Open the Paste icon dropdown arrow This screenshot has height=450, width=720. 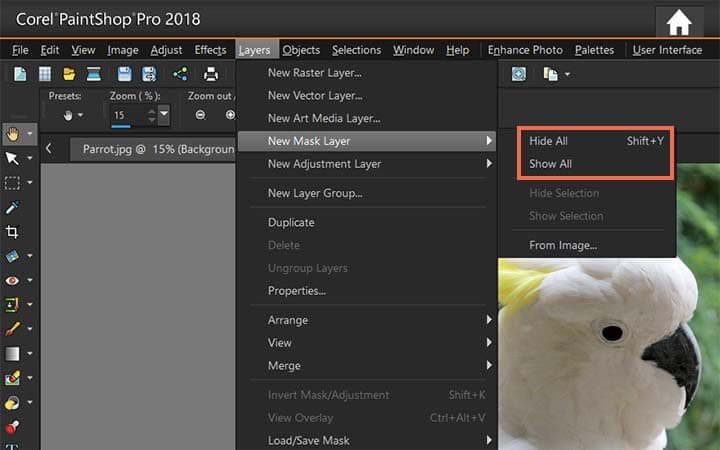(568, 74)
